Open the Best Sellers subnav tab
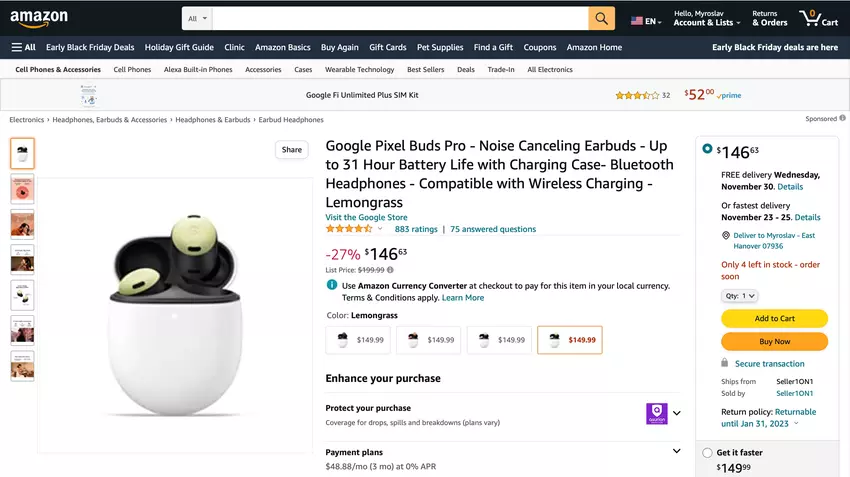The height and width of the screenshot is (477, 850). [426, 70]
